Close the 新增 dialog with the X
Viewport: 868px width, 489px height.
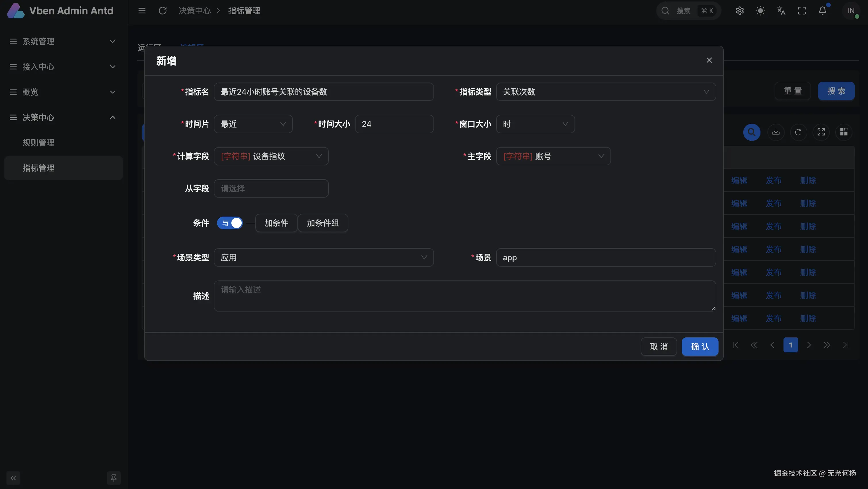tap(709, 60)
